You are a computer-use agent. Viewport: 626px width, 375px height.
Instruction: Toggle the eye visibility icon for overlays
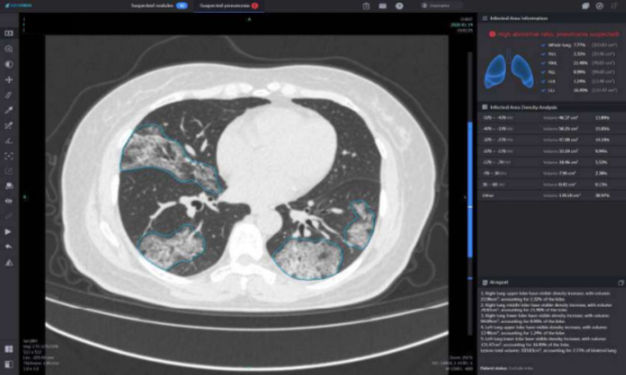click(8, 201)
